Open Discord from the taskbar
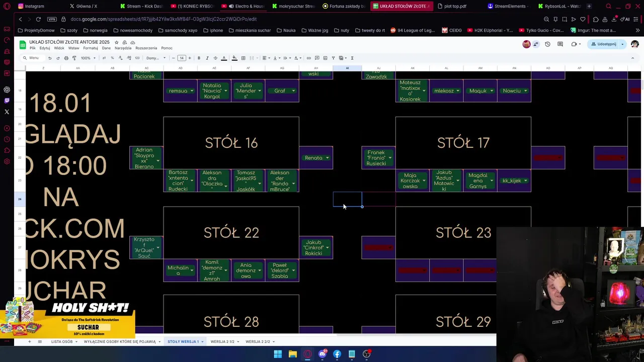Screen dimensions: 644x362 (322, 354)
